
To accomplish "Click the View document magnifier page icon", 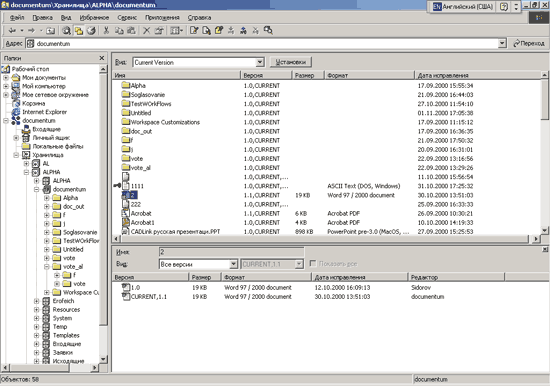I will pyautogui.click(x=206, y=31).
